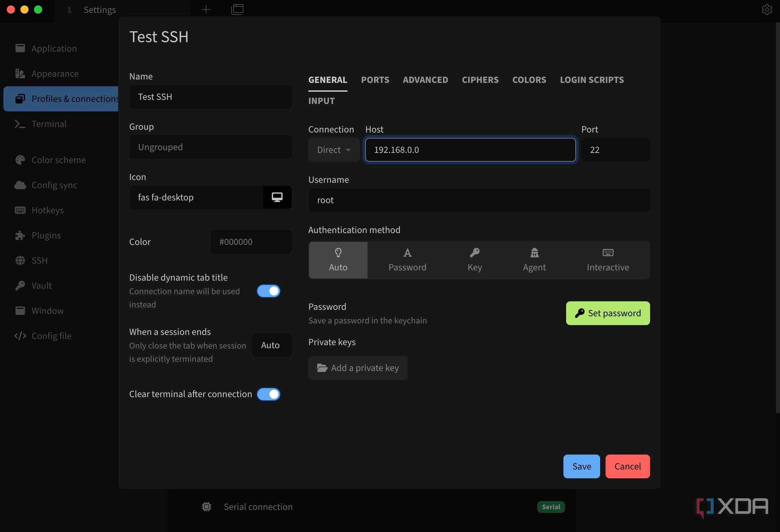Switch to the ADVANCED tab
The width and height of the screenshot is (780, 532).
(425, 80)
